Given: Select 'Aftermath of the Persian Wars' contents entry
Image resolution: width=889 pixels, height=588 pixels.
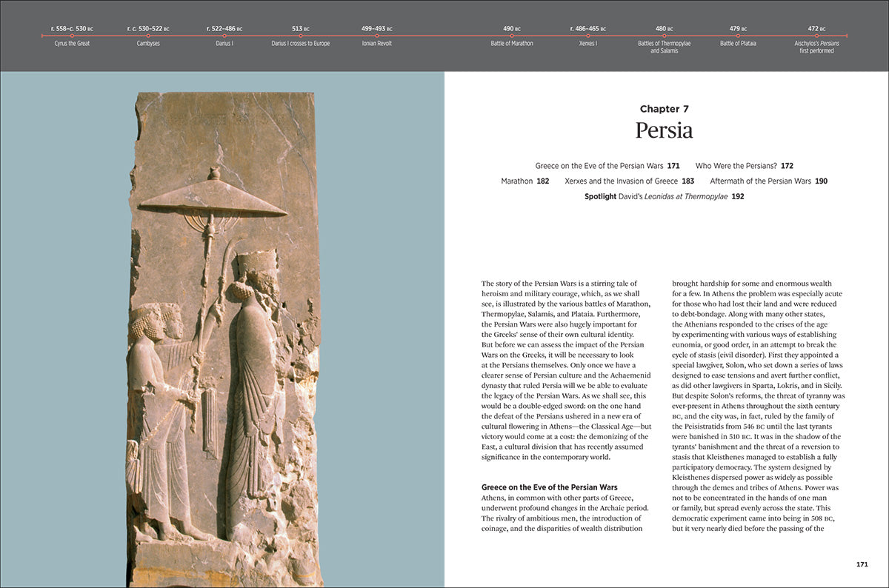Looking at the screenshot, I should click(x=768, y=181).
